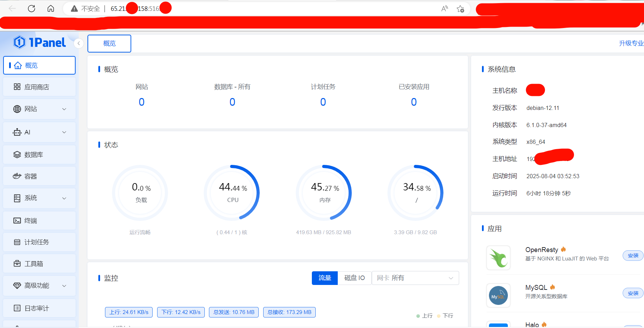
Task: Go to browser home page icon
Action: pyautogui.click(x=51, y=8)
